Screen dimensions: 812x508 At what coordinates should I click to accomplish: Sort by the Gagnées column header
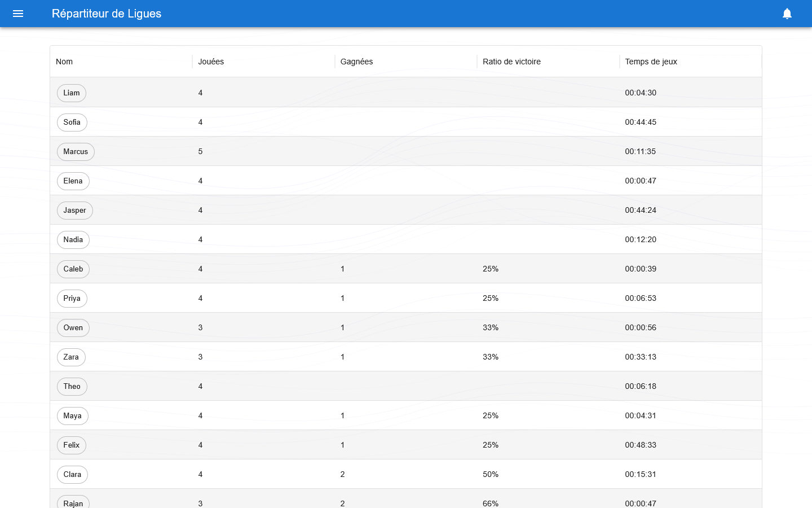pyautogui.click(x=356, y=62)
